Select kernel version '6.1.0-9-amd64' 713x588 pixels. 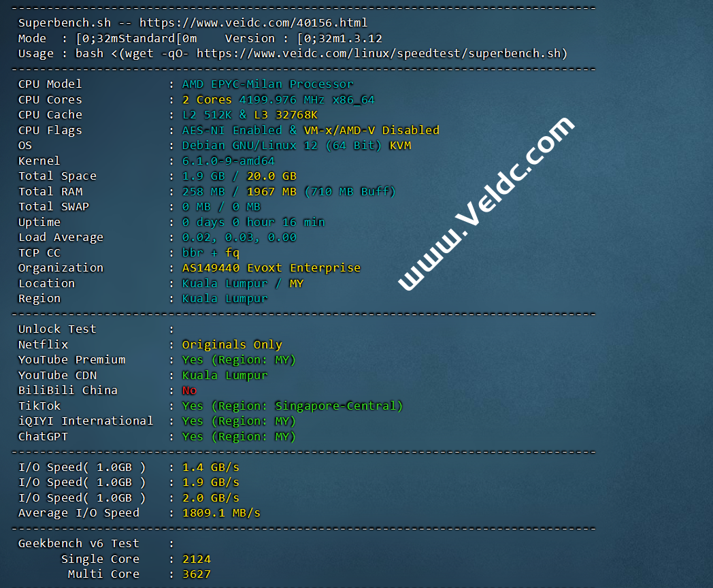229,161
